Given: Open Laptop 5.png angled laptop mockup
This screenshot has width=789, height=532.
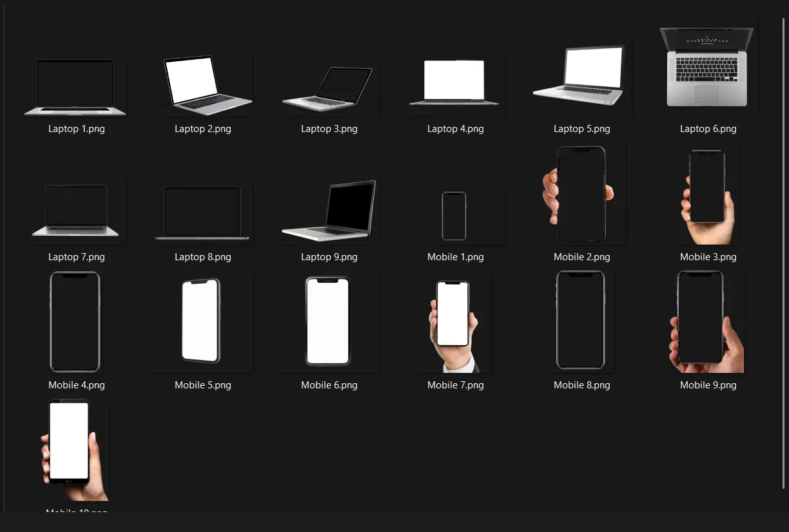Looking at the screenshot, I should (581, 77).
